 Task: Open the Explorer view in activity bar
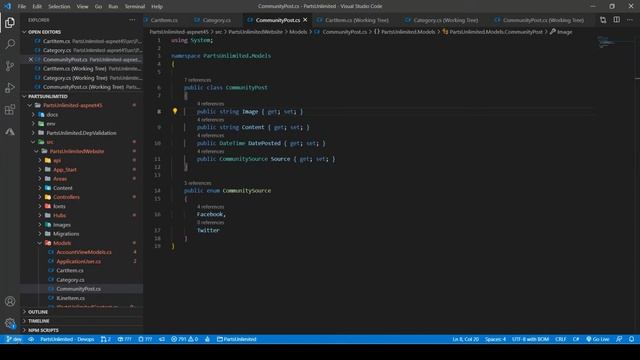tap(10, 22)
